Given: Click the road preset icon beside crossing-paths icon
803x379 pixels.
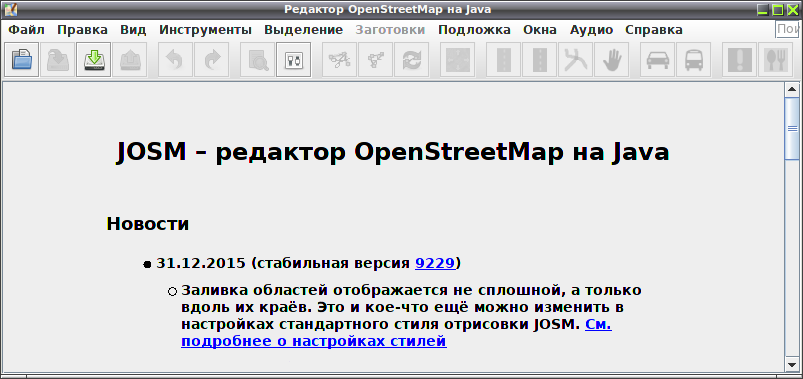Looking at the screenshot, I should [539, 59].
